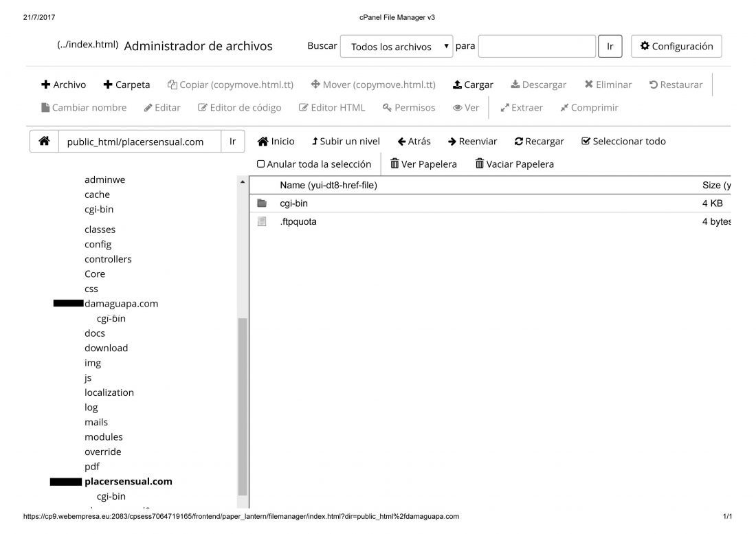Viewport: 756px width, 534px height.
Task: Click Subir un nivel up arrow
Action: click(x=315, y=141)
